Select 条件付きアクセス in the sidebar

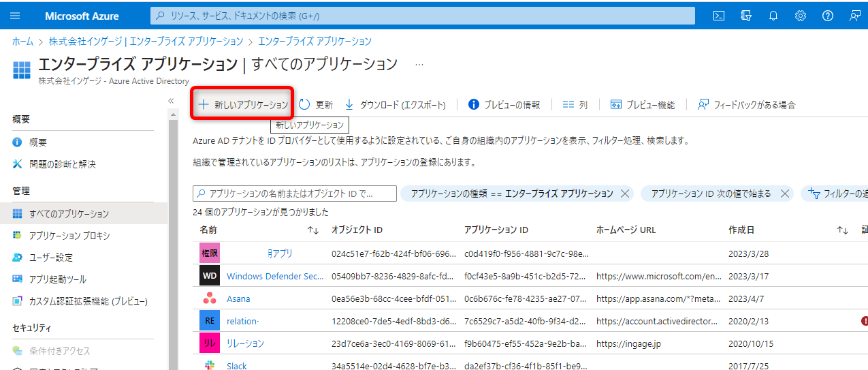coord(84,351)
